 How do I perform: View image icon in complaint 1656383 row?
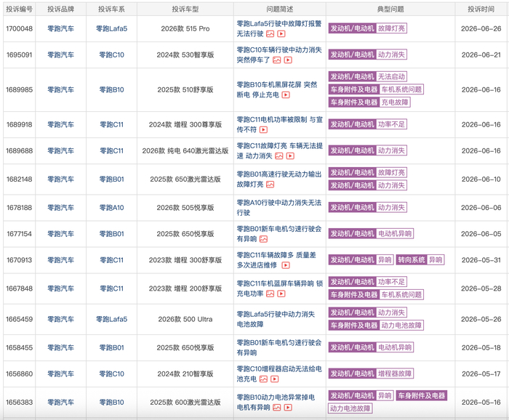coord(276,408)
